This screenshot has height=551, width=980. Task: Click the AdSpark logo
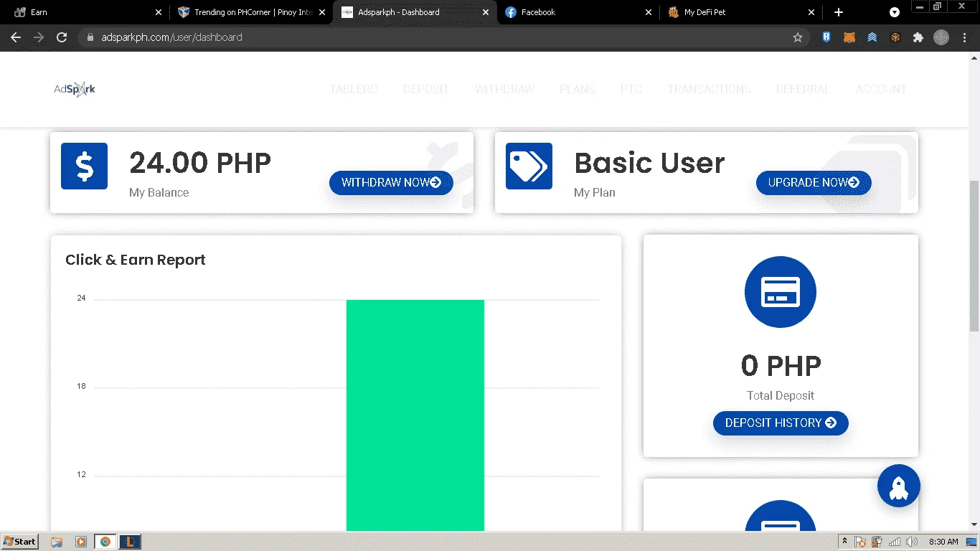click(75, 89)
